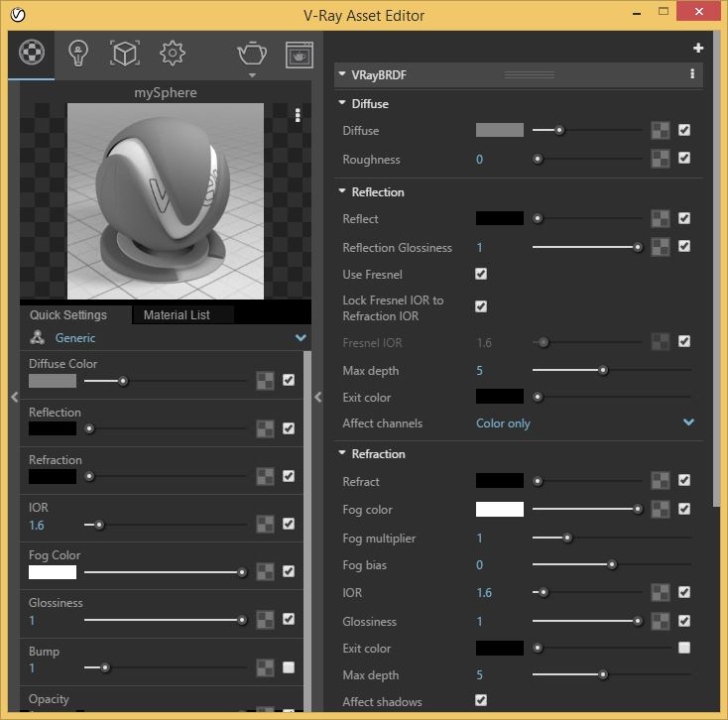Click texture slot in Quick Settings Reflection
The width and height of the screenshot is (728, 720).
(265, 428)
